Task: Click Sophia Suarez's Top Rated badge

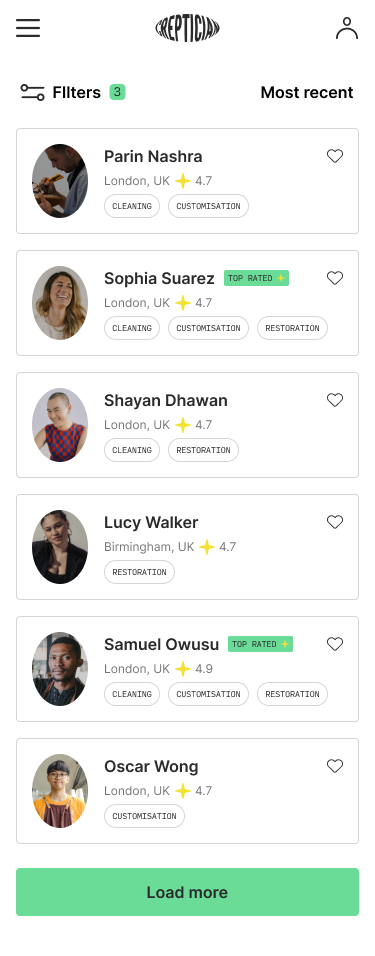Action: [x=256, y=278]
